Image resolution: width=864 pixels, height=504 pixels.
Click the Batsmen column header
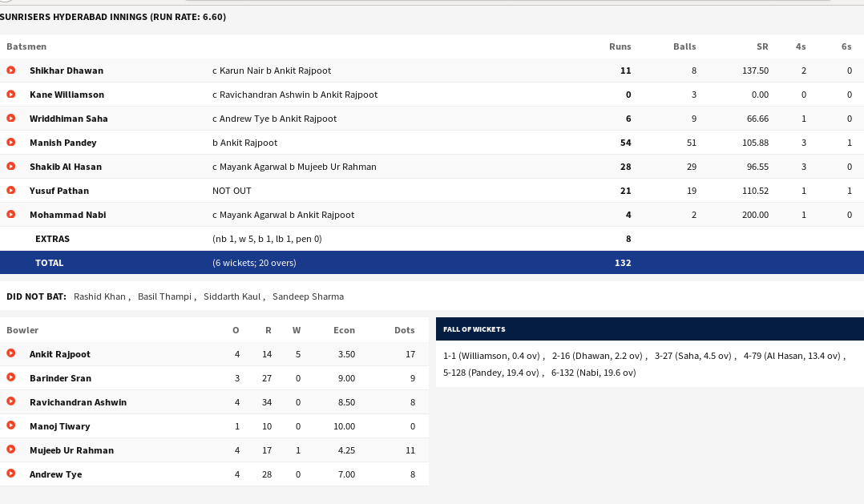coord(26,46)
